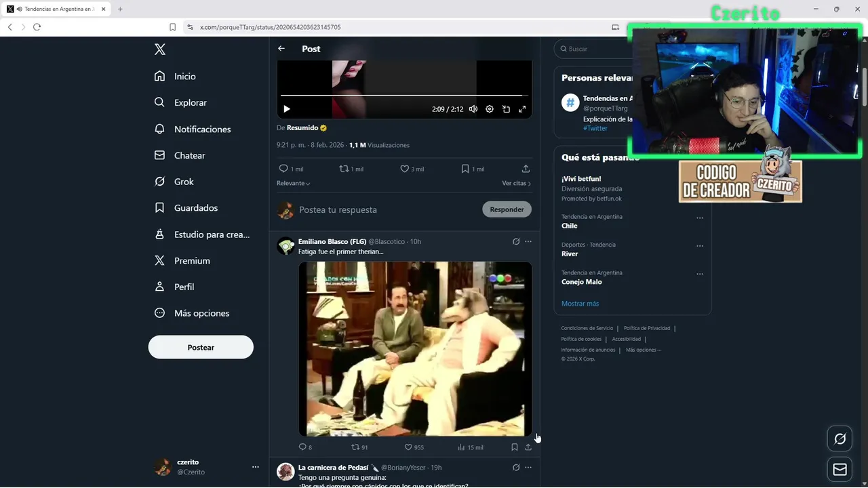Reply to Emiliano Blasco's comment
868x488 pixels.
click(303, 447)
